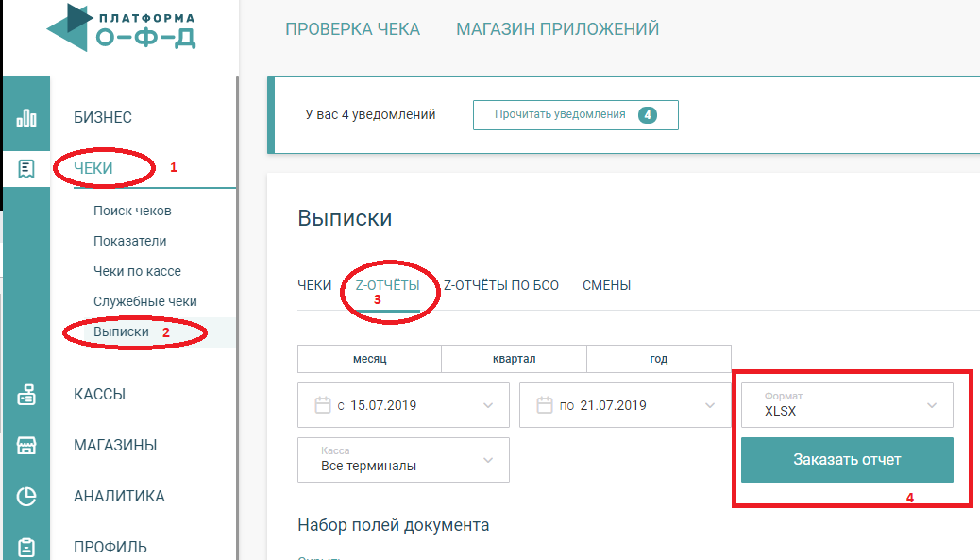Click the Заказать отчет button

pyautogui.click(x=846, y=460)
